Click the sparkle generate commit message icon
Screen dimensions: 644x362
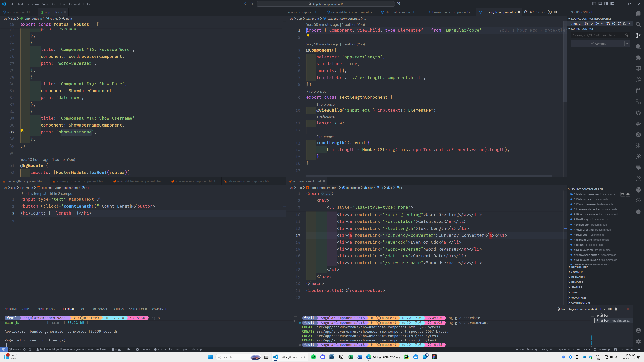click(627, 35)
